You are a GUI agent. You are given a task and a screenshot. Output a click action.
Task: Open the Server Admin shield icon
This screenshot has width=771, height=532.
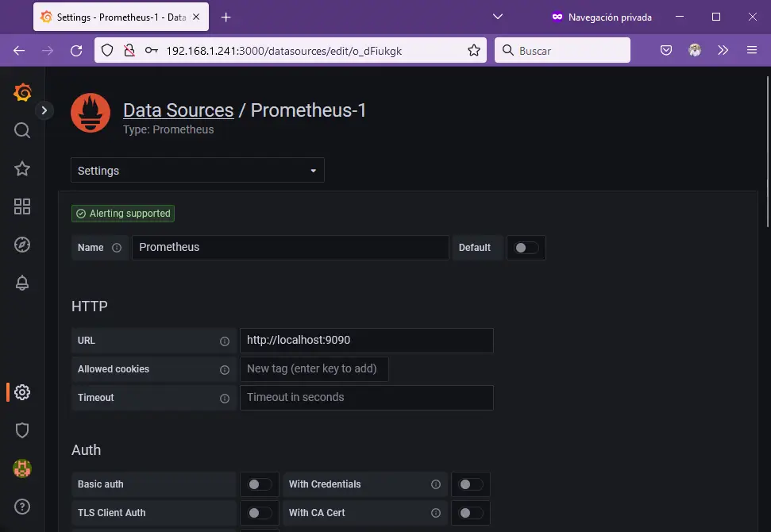coord(22,430)
